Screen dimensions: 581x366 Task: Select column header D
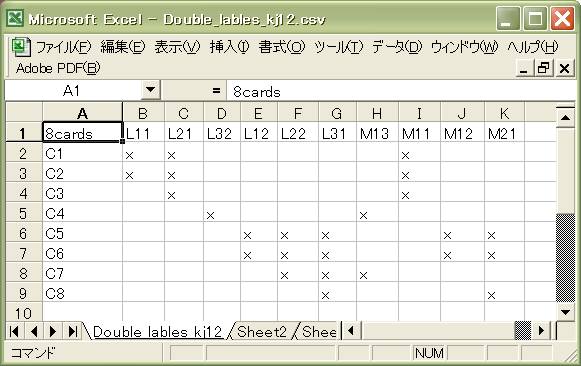[222, 113]
